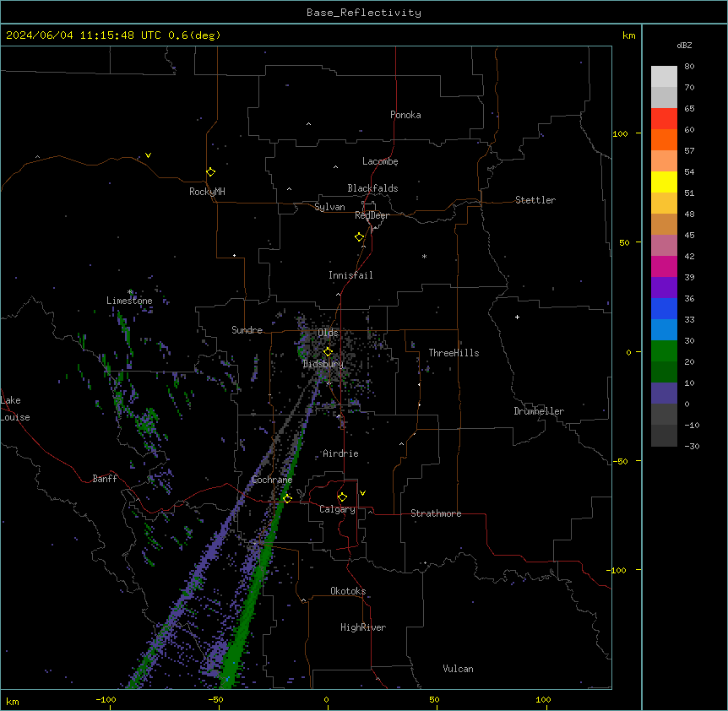Click the Limestone label
Viewport: 728px width, 711px height.
click(129, 301)
